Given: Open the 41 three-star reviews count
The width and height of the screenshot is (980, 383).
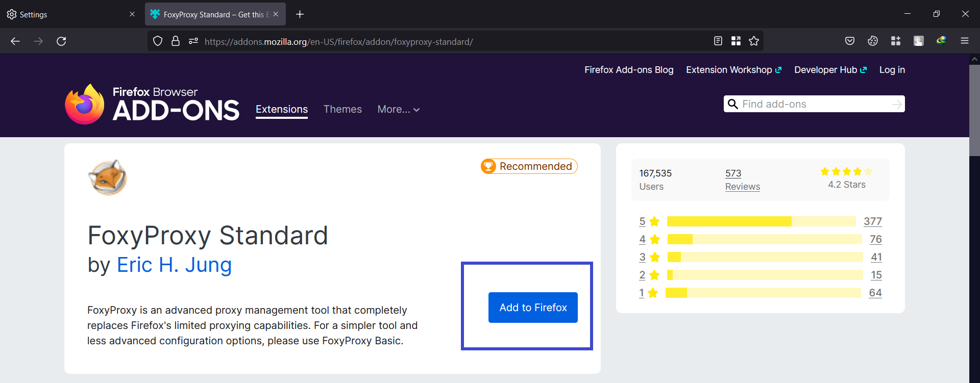Looking at the screenshot, I should pyautogui.click(x=876, y=257).
